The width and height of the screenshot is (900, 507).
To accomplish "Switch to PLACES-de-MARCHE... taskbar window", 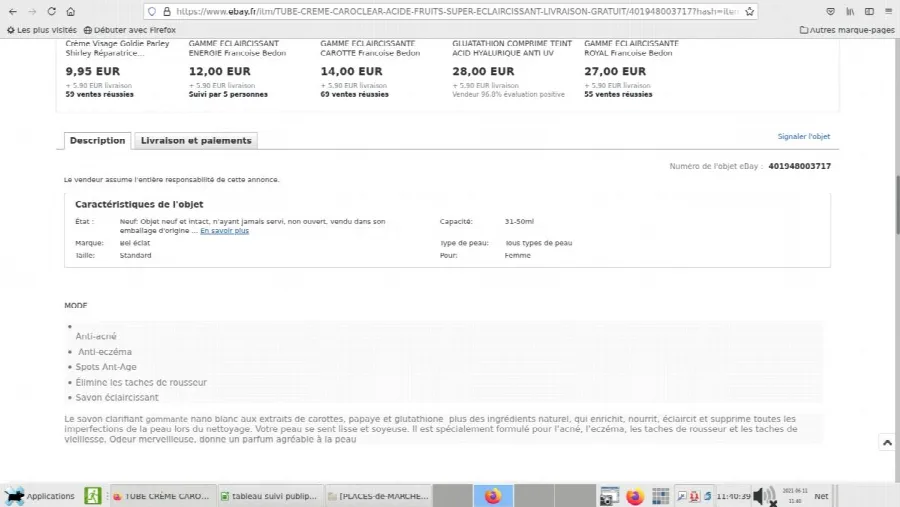I will tap(378, 496).
